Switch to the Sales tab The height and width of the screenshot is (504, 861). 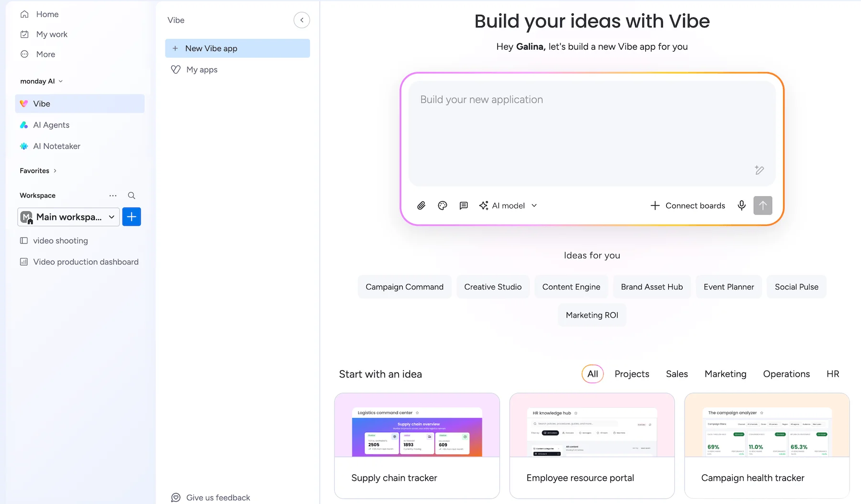(x=677, y=374)
